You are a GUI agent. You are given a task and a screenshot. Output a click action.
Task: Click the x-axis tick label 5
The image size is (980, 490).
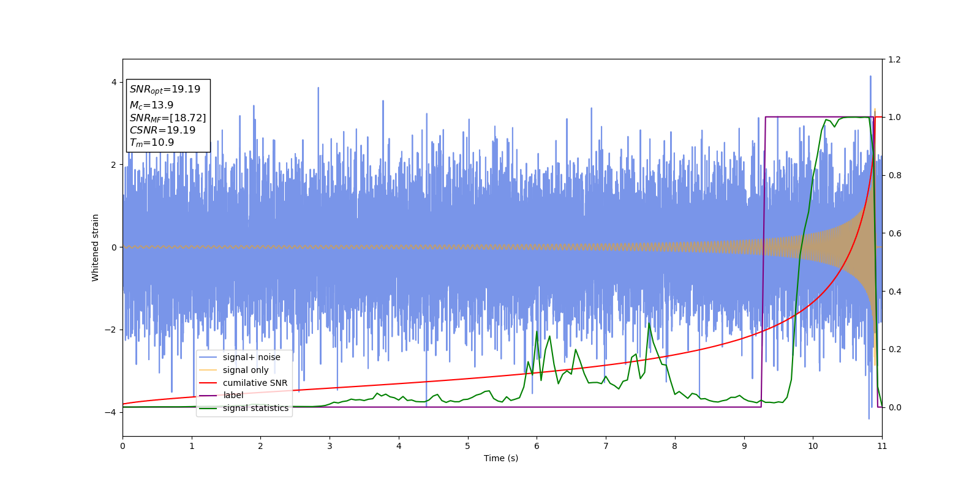point(467,446)
